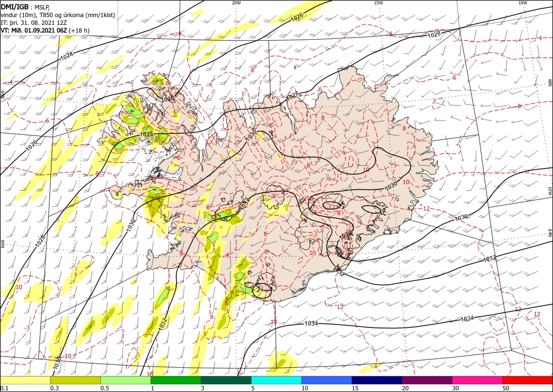The width and height of the screenshot is (553, 392).
Task: Click the red 50+ mm legend swatch
Action: click(528, 380)
